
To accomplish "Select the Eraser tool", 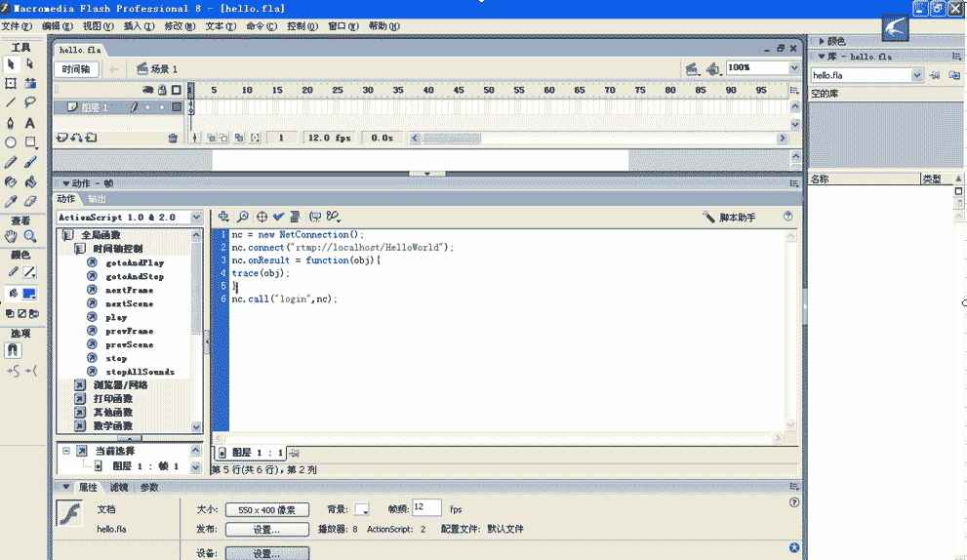I will [x=29, y=201].
